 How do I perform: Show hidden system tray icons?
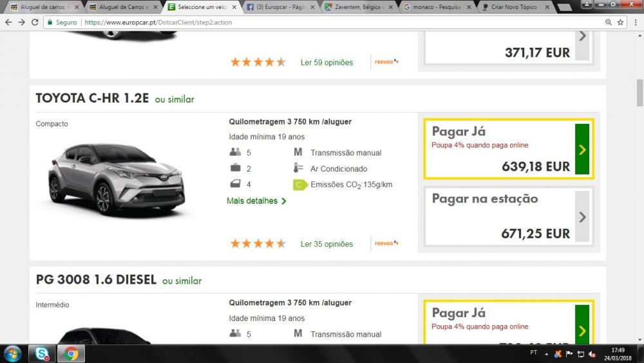point(546,354)
